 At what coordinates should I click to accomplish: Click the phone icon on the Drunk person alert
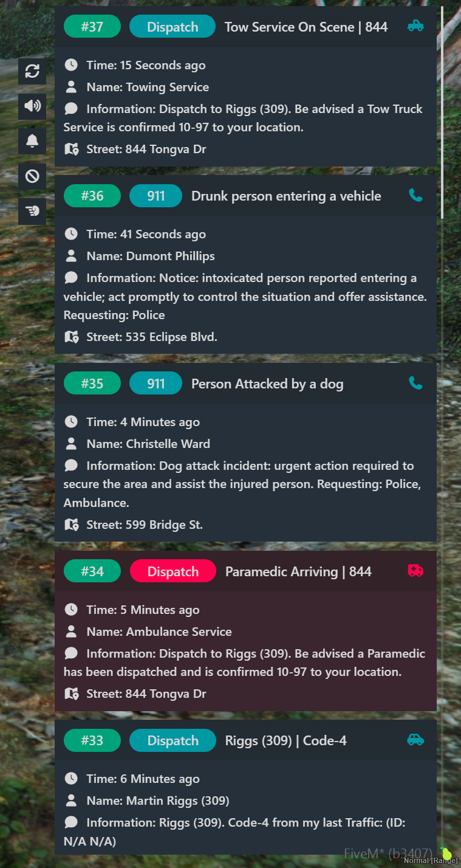coord(415,195)
